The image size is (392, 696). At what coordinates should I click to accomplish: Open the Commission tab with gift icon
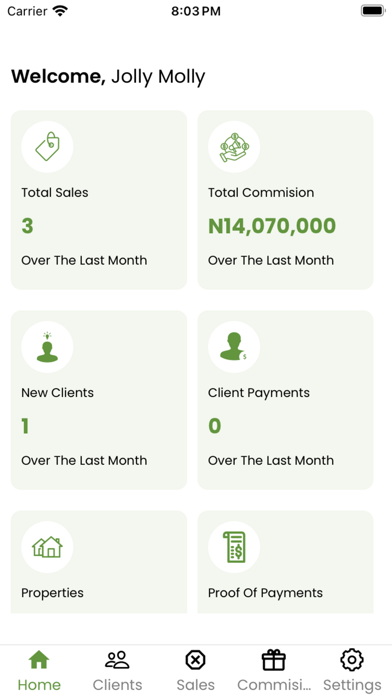pos(273,670)
